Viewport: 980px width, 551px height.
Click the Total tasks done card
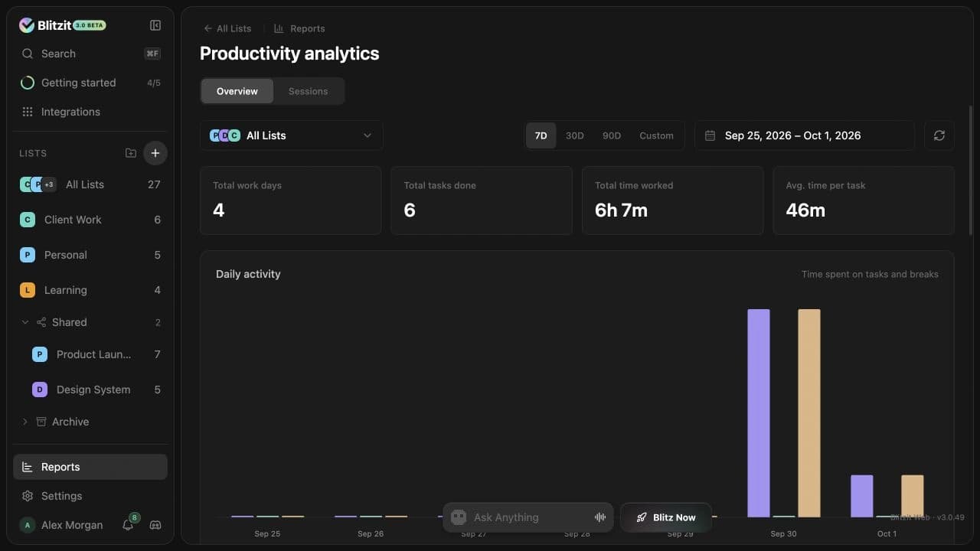[x=482, y=201]
